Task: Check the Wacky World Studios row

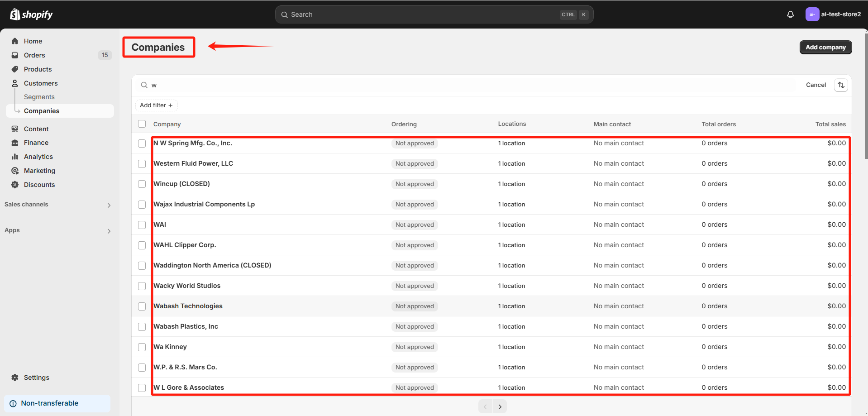Action: (x=142, y=286)
